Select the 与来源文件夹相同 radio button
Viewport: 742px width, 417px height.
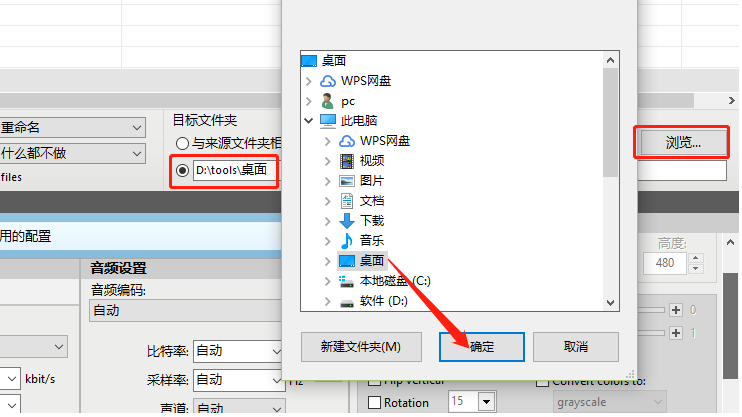182,143
